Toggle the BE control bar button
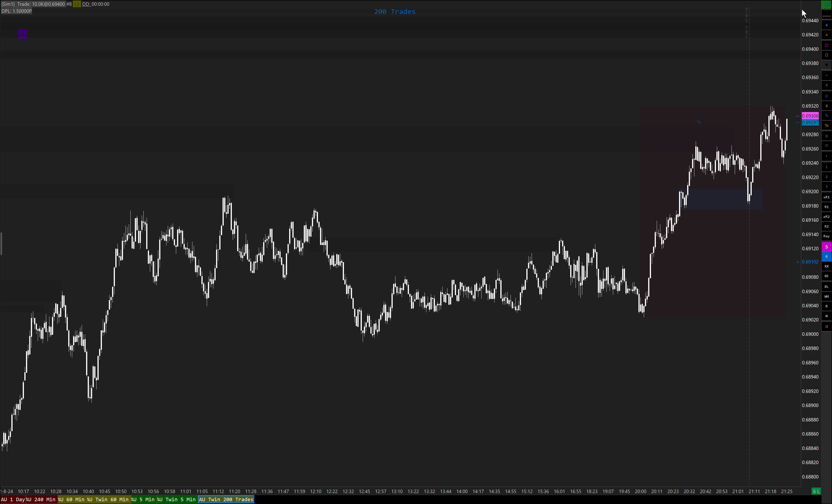The height and width of the screenshot is (504, 832). click(826, 276)
